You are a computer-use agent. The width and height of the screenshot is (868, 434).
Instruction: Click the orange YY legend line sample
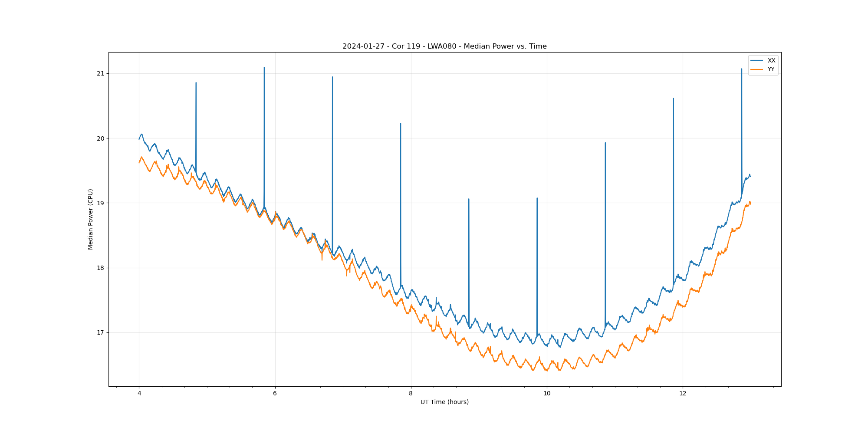click(x=757, y=69)
